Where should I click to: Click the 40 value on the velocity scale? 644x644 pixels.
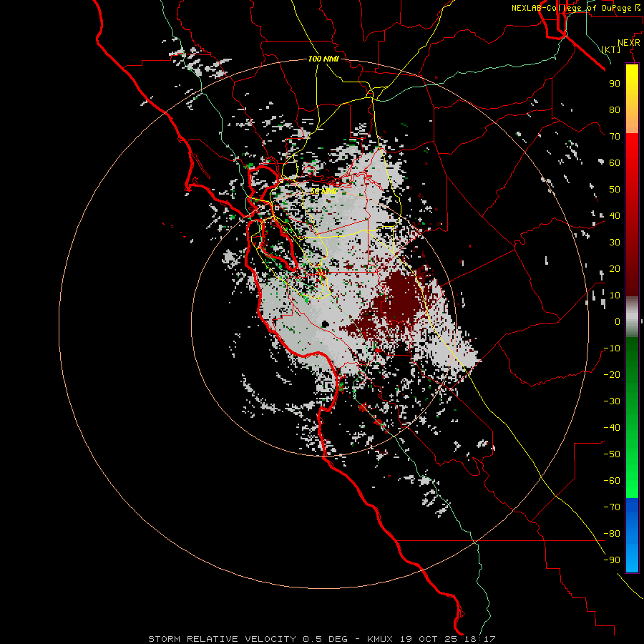(x=615, y=215)
